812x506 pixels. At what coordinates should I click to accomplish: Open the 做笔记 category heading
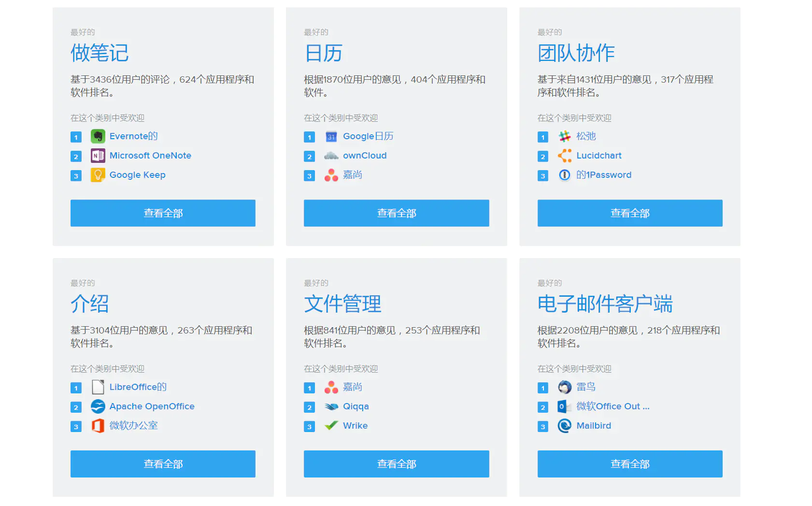[x=100, y=53]
